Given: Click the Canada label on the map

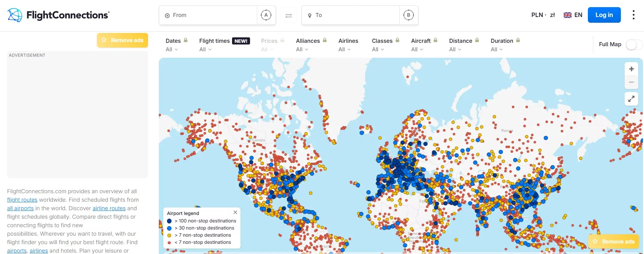Looking at the screenshot, I should [x=258, y=140].
